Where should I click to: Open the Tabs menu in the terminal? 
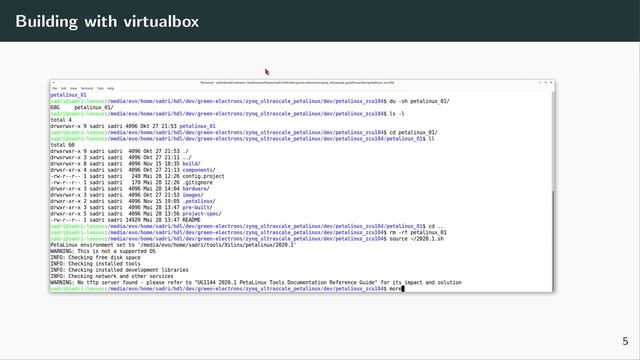tap(100, 88)
